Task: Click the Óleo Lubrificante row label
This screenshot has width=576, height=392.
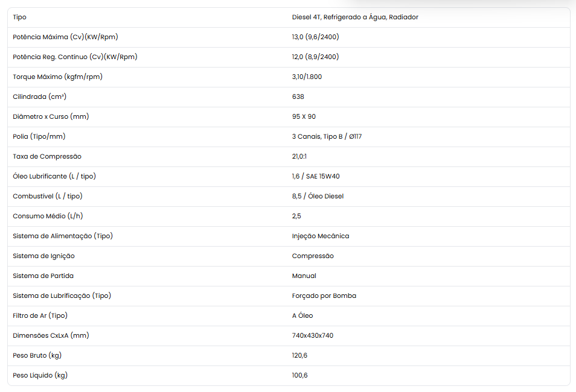Action: point(54,176)
